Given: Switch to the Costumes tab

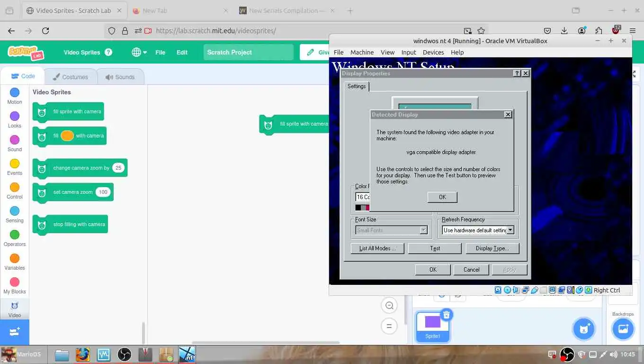Looking at the screenshot, I should [71, 77].
